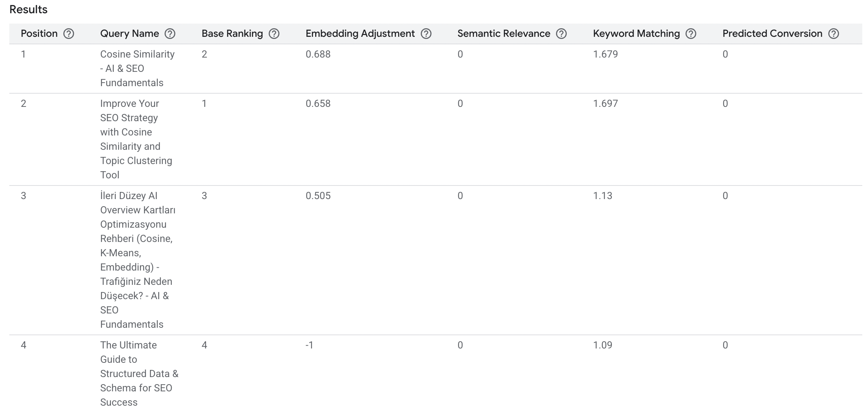Click the 0.688 embedding adjustment value

(x=318, y=54)
